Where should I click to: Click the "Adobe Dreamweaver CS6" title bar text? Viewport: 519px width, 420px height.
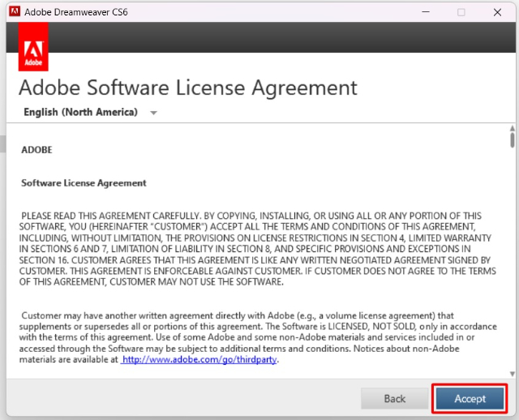coord(75,12)
